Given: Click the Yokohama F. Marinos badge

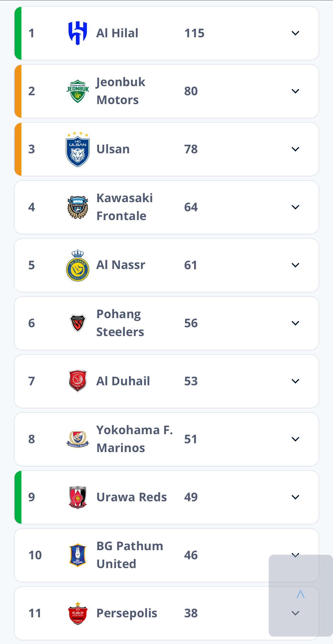Looking at the screenshot, I should (77, 439).
